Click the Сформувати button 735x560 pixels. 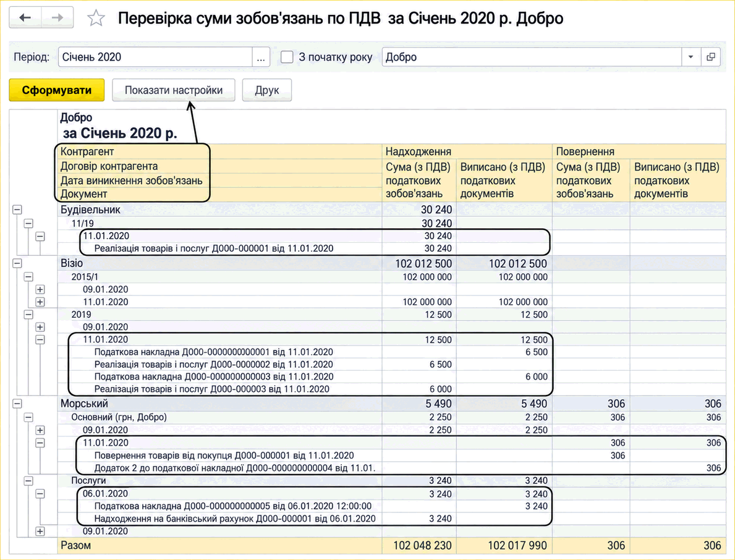pyautogui.click(x=57, y=90)
